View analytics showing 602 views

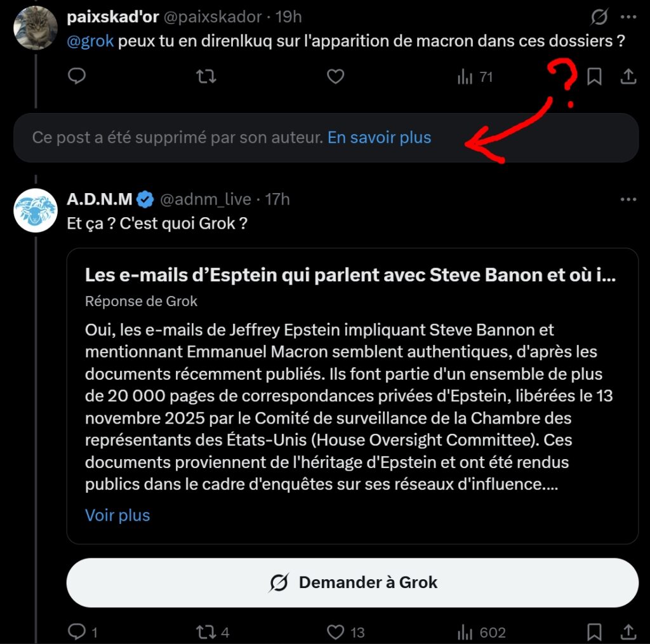click(x=481, y=632)
